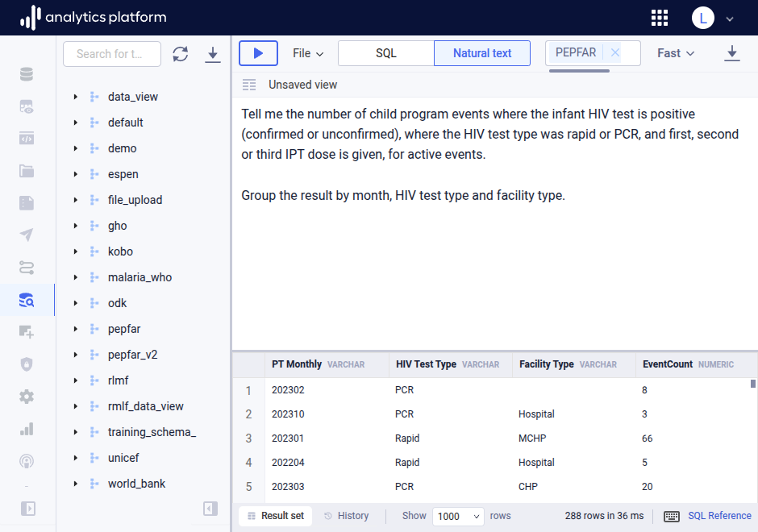Switch to Natural text mode
This screenshot has height=532, width=758.
point(482,53)
